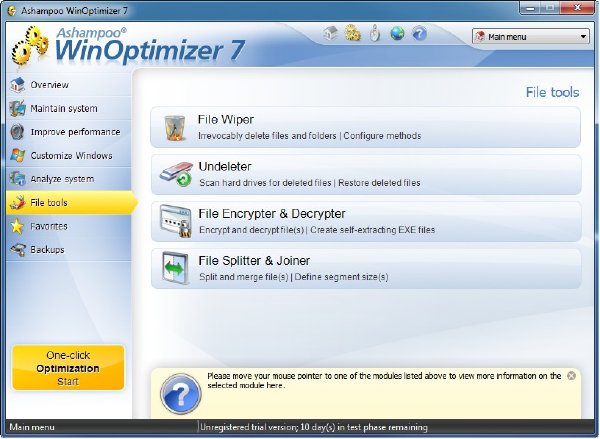Click the home icon in the header toolbar
Image resolution: width=600 pixels, height=439 pixels.
pyautogui.click(x=331, y=33)
